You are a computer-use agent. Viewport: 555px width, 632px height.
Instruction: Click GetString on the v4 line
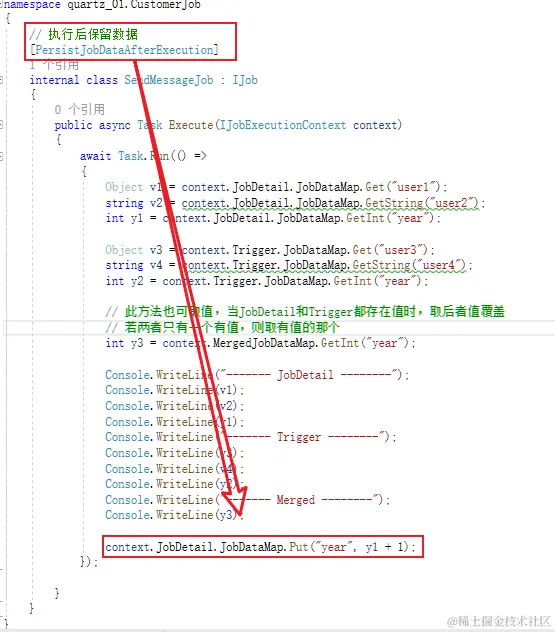click(x=382, y=265)
